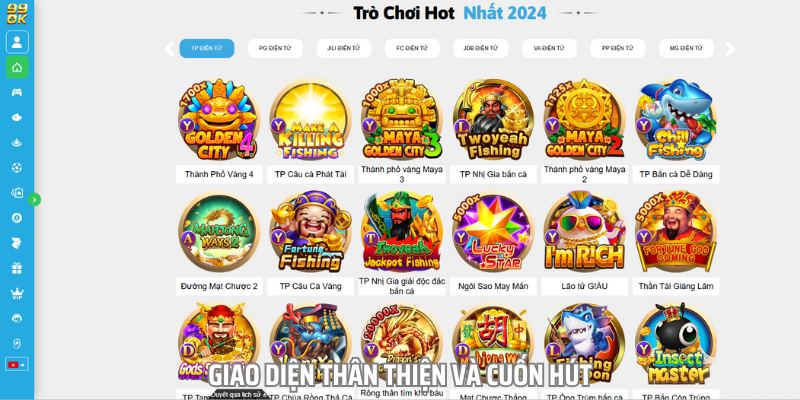Click the Ngôi Sao May Mắn label

pos(493,286)
